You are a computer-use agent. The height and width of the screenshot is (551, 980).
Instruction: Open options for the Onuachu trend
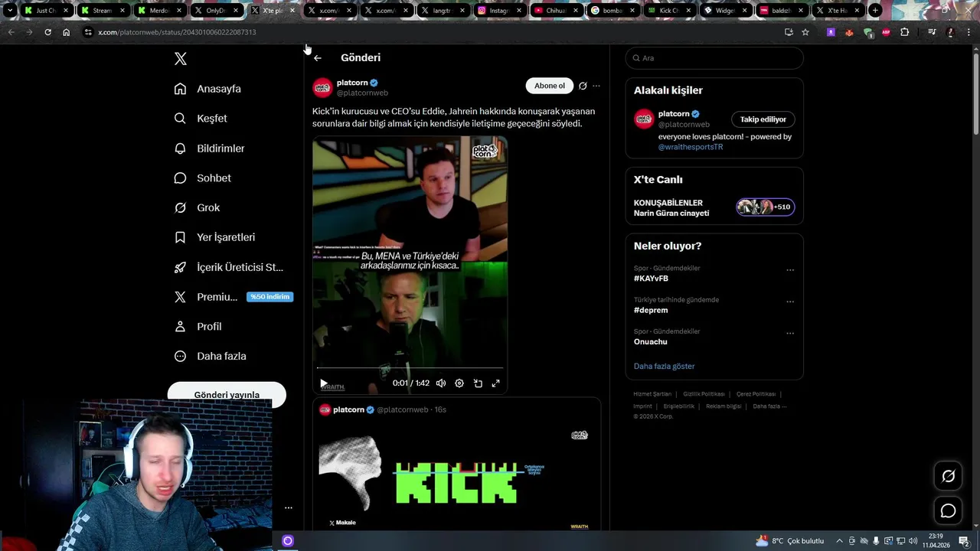point(790,333)
